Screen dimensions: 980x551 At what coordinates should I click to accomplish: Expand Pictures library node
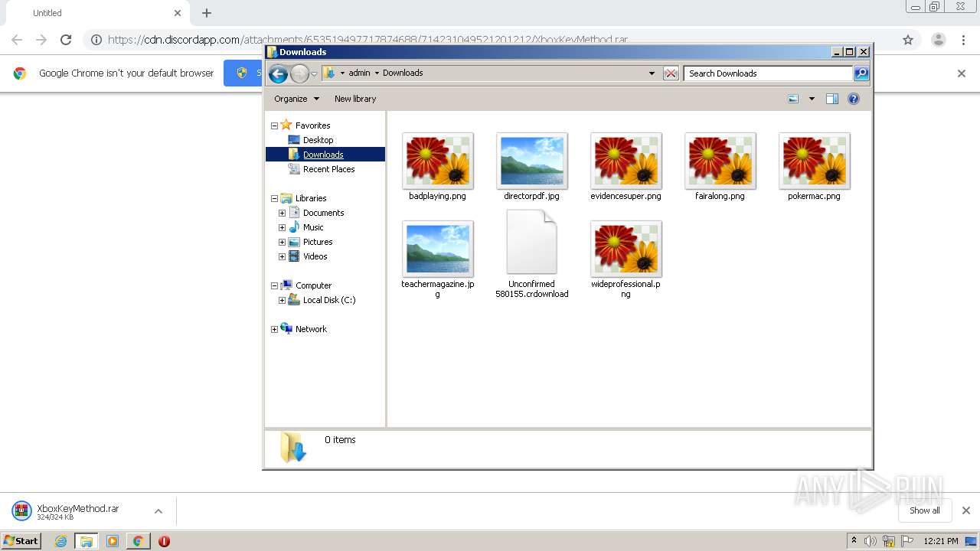pyautogui.click(x=282, y=242)
